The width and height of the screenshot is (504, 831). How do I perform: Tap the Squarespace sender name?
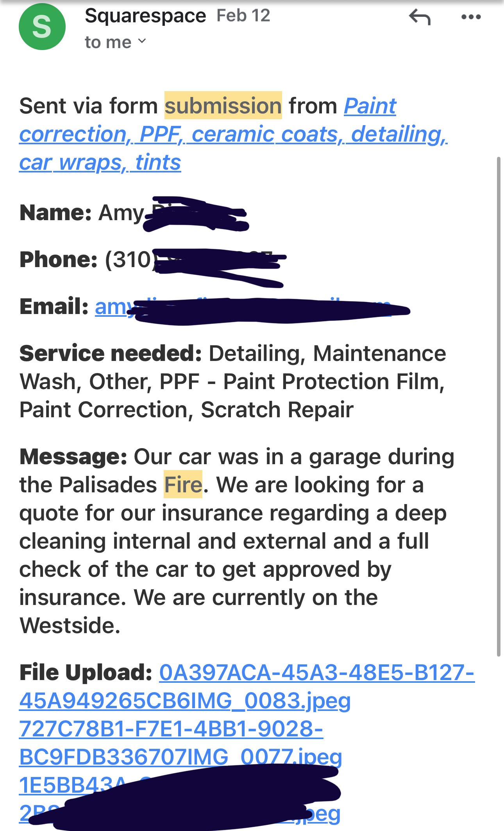145,16
